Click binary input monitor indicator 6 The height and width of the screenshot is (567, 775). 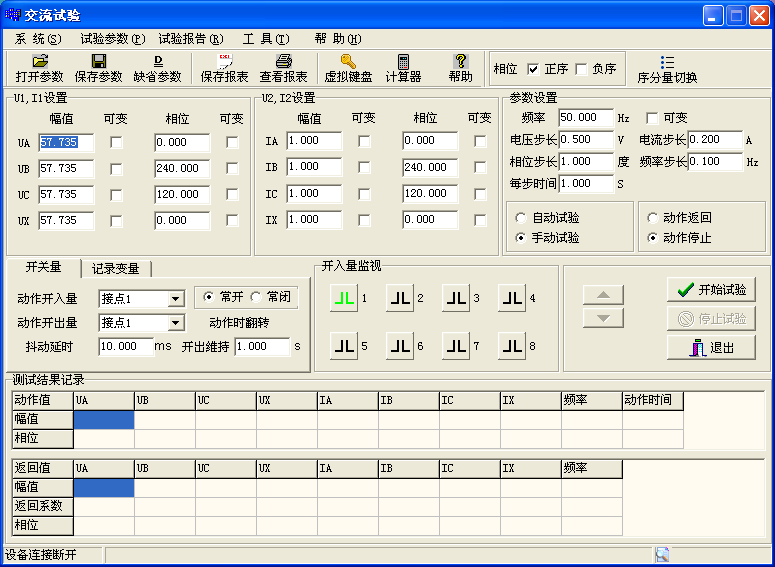point(400,346)
